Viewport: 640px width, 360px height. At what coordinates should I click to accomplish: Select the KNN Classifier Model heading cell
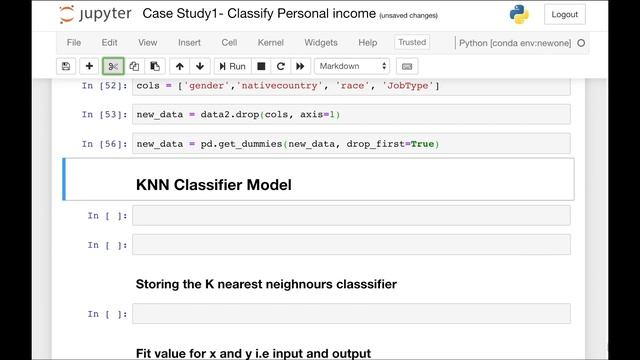[318, 180]
